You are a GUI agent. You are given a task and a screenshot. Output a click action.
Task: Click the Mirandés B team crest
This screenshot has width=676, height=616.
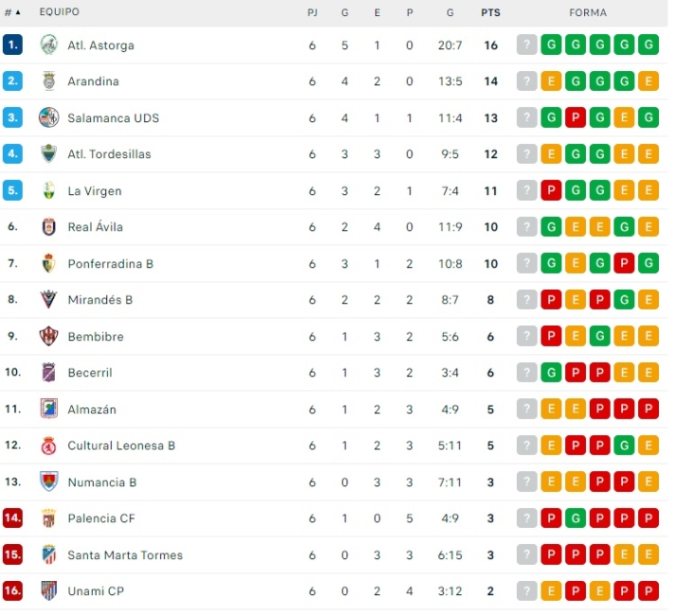tap(49, 300)
